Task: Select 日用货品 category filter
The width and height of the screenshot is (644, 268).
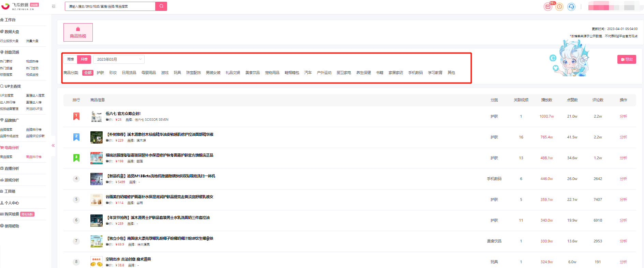Action: coord(129,73)
